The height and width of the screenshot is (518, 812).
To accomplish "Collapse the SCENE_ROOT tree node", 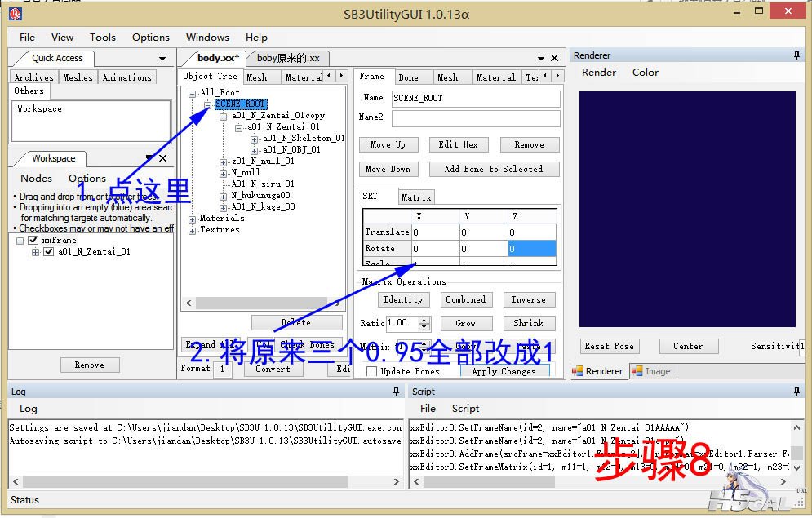I will (207, 105).
